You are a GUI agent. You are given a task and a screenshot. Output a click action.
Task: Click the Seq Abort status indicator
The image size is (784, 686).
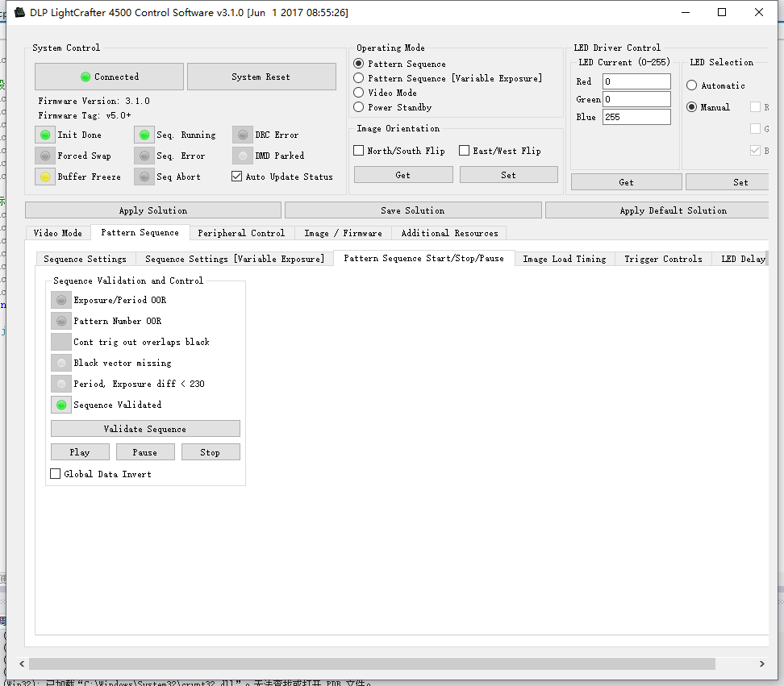click(144, 177)
